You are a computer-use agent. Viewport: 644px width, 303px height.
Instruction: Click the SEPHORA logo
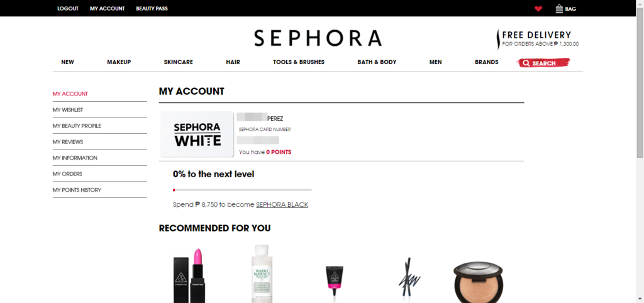[318, 38]
